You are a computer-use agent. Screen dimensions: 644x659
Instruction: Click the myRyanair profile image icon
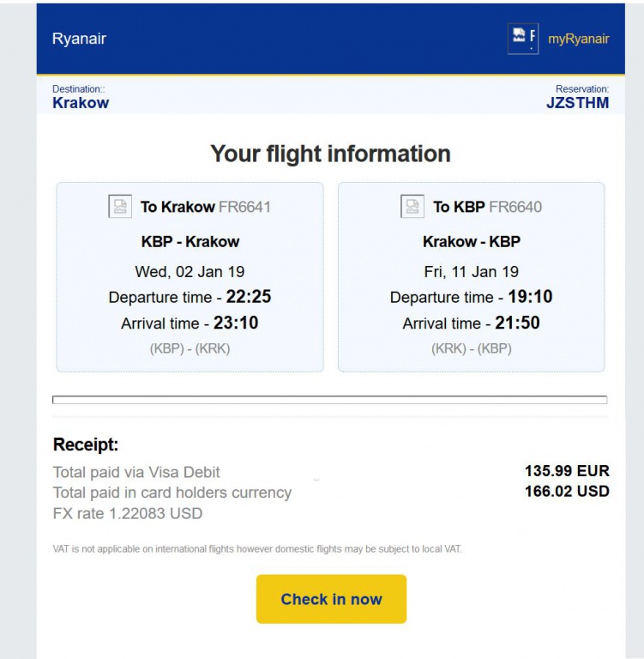pyautogui.click(x=523, y=39)
